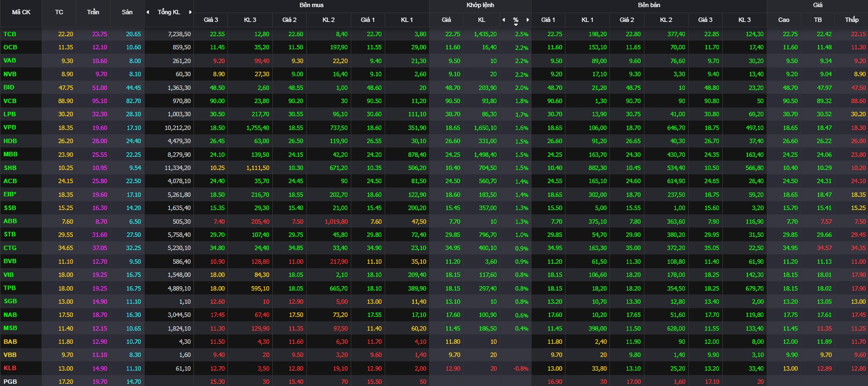Click ABB buy volume 1,019,80
Screen dimensions: 868x386
coord(336,222)
